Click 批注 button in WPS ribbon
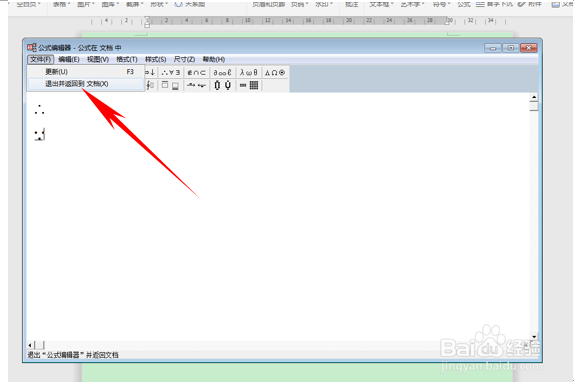 (351, 4)
